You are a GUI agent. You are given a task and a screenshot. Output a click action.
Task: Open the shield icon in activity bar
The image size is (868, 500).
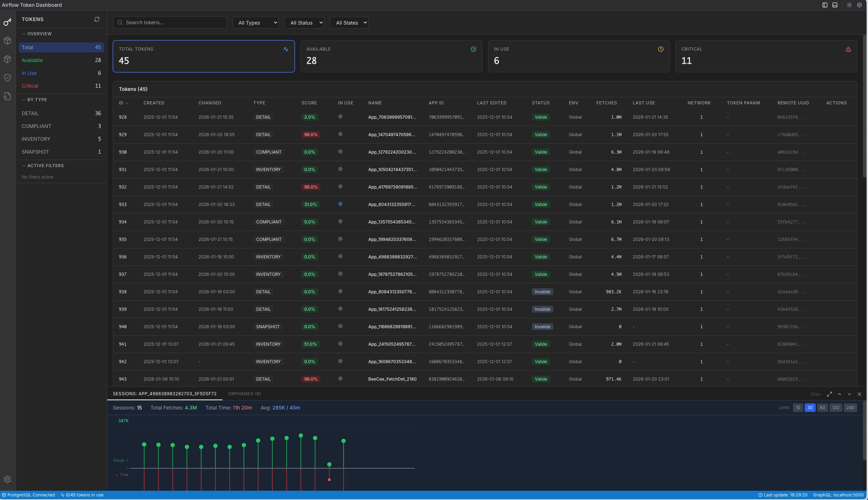pyautogui.click(x=7, y=78)
